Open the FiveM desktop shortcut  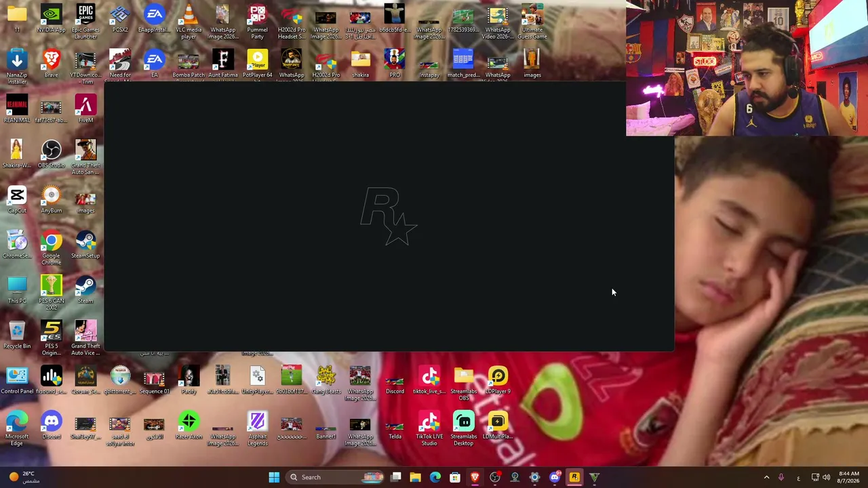85,109
